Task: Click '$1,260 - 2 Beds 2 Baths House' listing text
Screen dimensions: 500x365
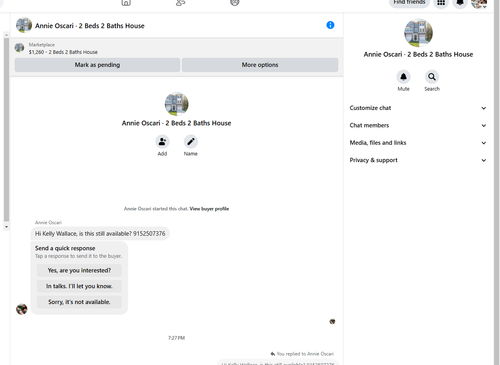Action: (x=63, y=52)
